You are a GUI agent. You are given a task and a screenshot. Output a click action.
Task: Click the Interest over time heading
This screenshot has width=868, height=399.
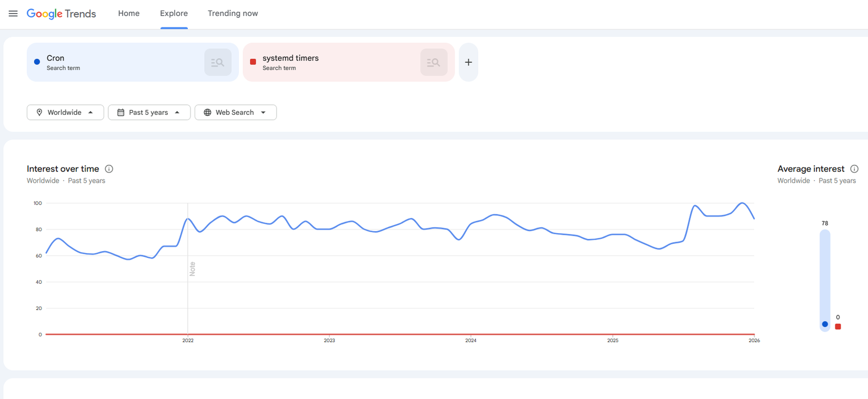63,169
